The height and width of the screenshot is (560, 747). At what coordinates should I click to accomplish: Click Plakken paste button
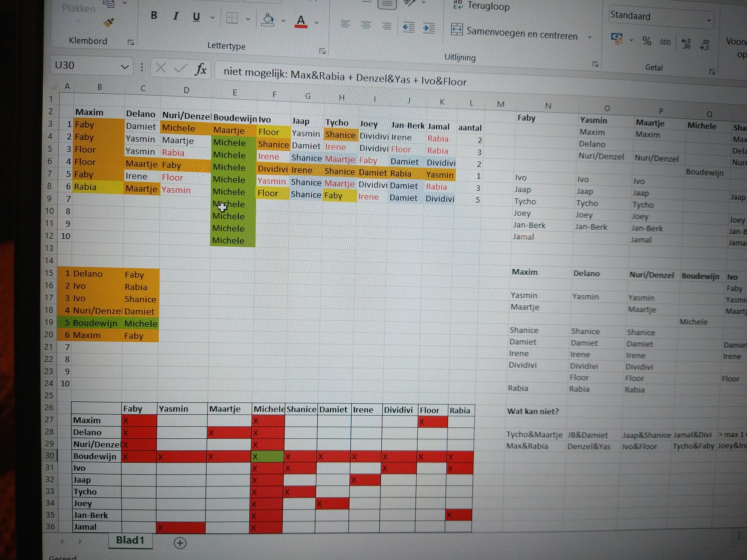click(79, 8)
